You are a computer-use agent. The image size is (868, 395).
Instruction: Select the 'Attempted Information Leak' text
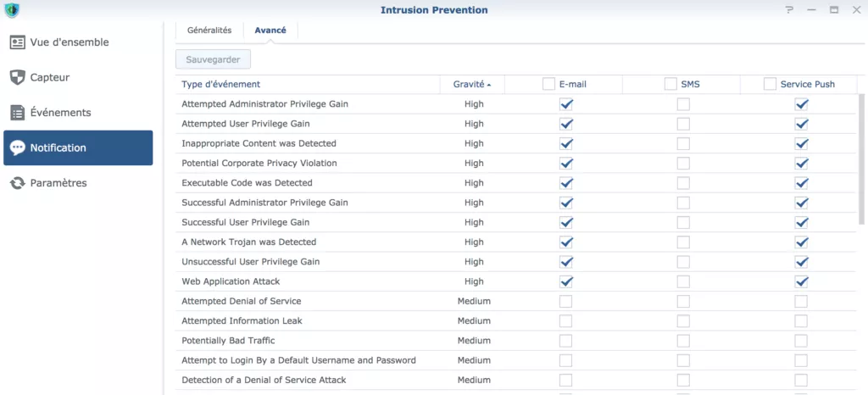tap(242, 321)
